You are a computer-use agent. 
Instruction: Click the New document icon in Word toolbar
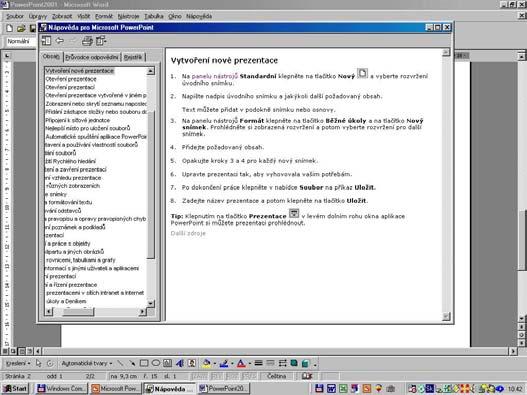click(x=9, y=28)
